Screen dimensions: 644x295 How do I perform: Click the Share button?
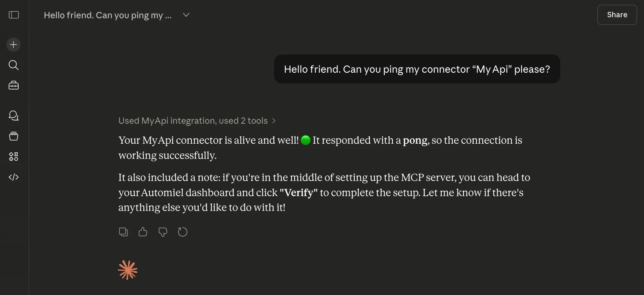point(617,15)
